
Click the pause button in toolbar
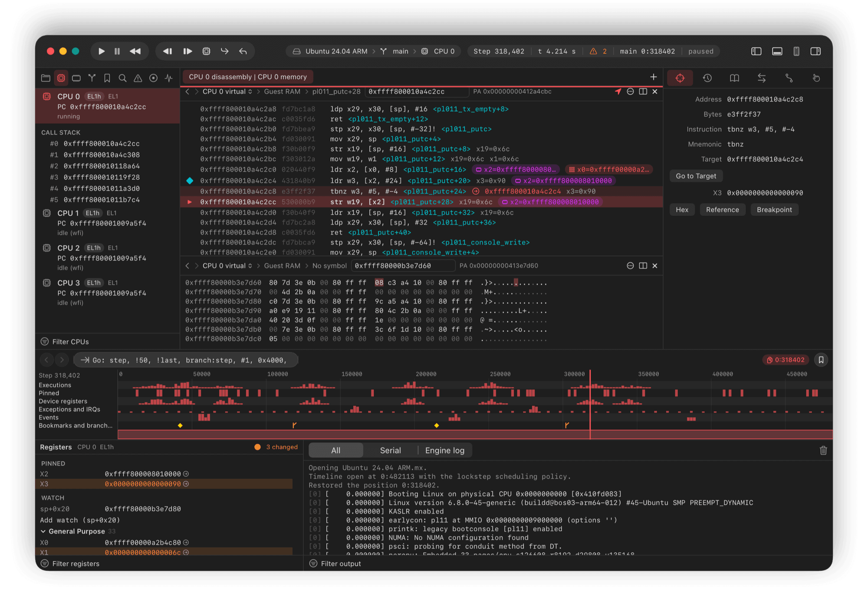[117, 51]
